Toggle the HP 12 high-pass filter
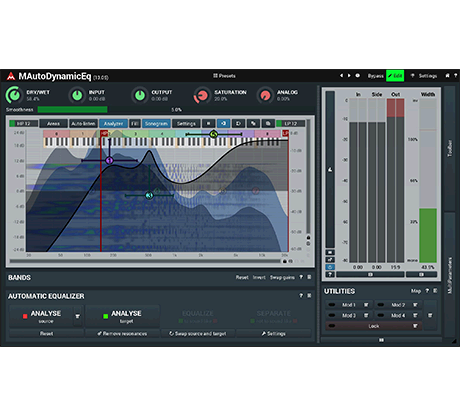Screen dimensions: 460x416 (23, 124)
